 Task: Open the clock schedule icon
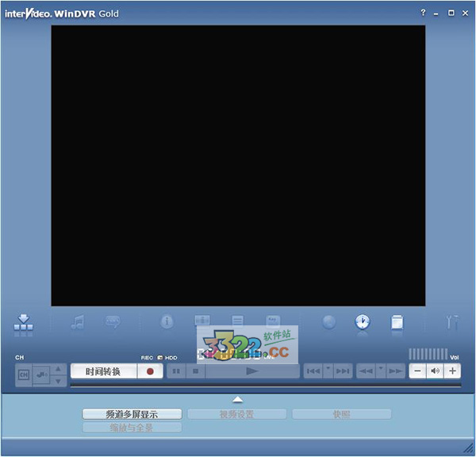(363, 322)
